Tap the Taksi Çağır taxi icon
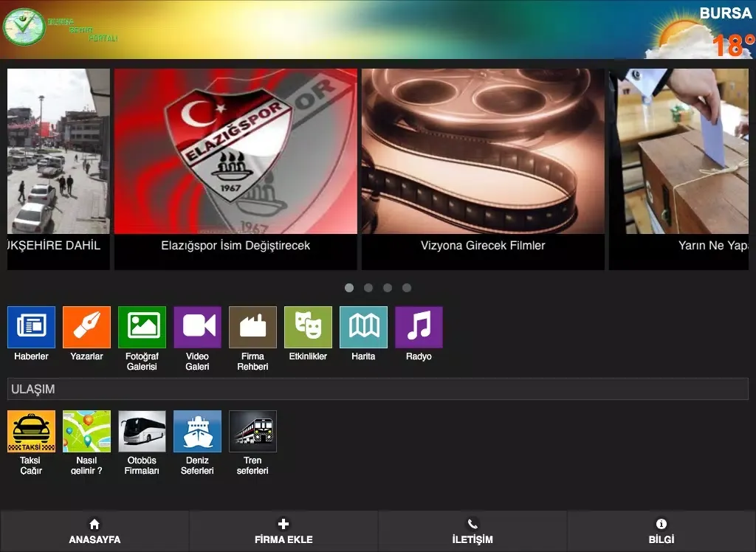 click(x=31, y=431)
